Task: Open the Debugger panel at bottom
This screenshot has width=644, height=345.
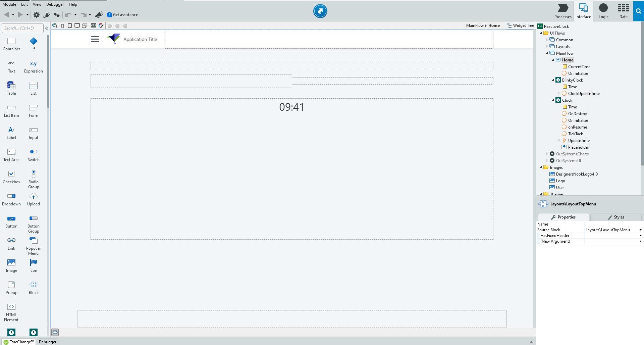Action: point(48,342)
